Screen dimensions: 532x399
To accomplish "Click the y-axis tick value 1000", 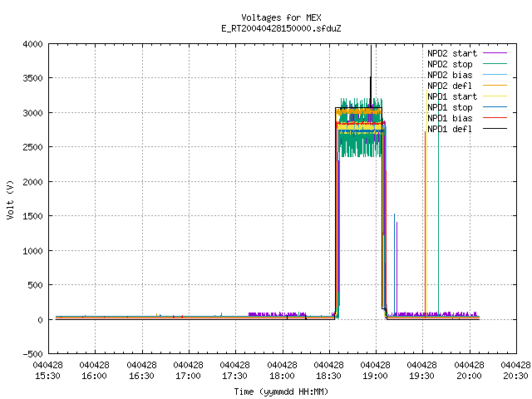I will 33,251.
